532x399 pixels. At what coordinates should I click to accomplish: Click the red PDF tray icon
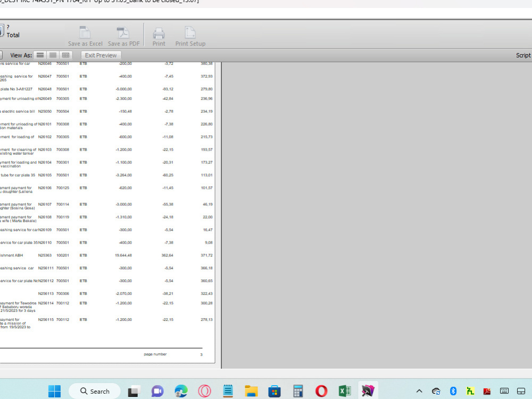[487, 391]
